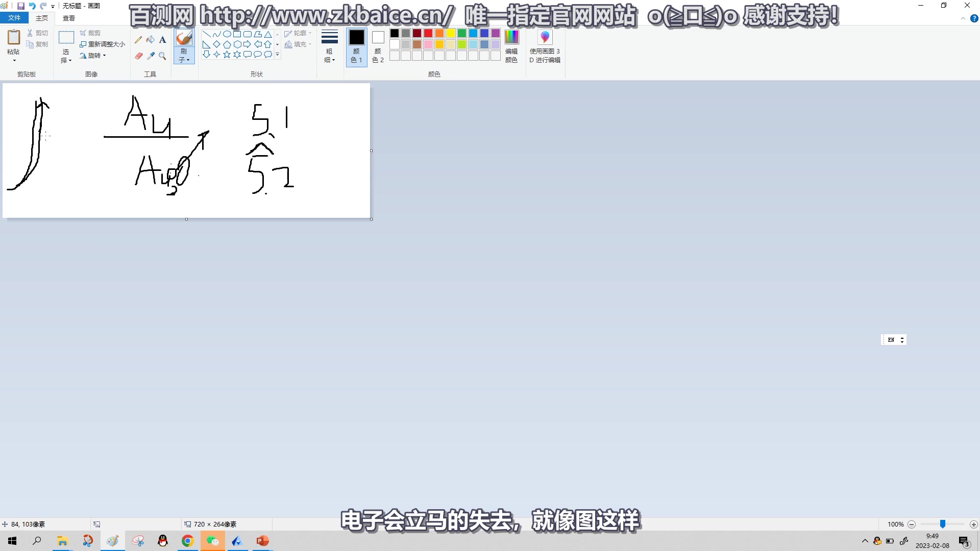Choose the Triangle shape
980x551 pixels.
[x=268, y=34]
